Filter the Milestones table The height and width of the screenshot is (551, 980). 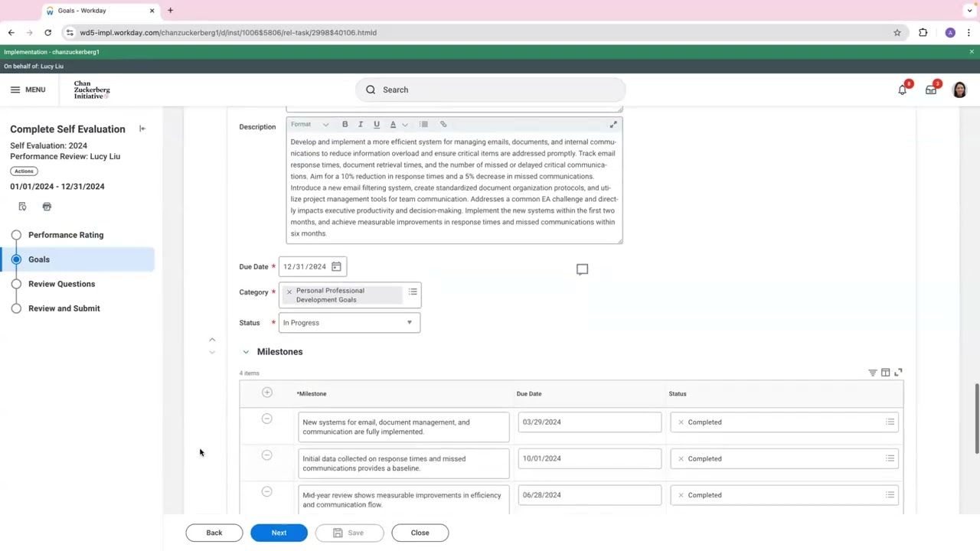click(872, 373)
